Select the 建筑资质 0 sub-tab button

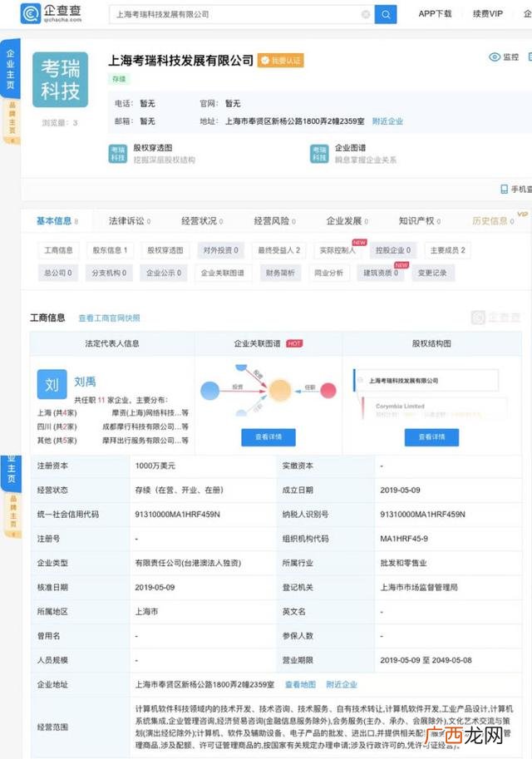click(381, 273)
